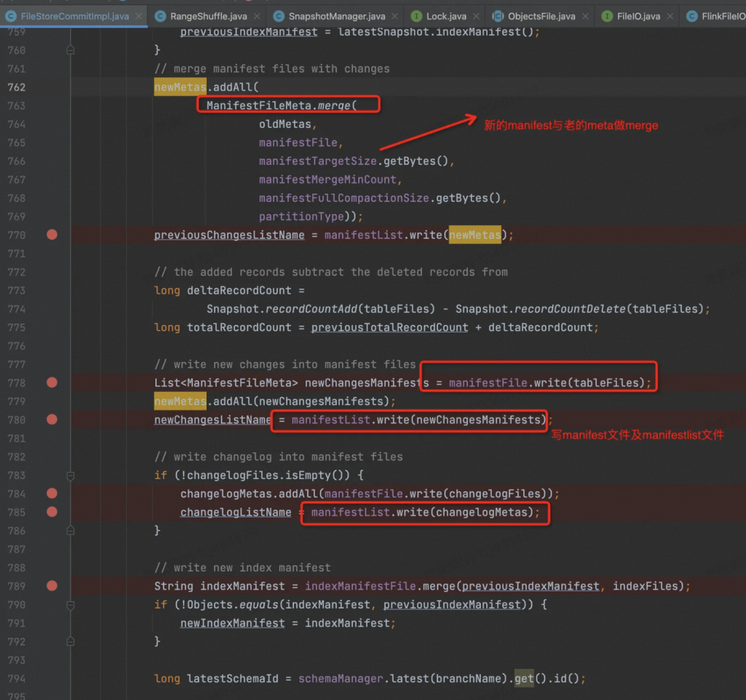Viewport: 746px width, 700px height.
Task: Disable the breakpoint on line 789
Action: click(52, 586)
